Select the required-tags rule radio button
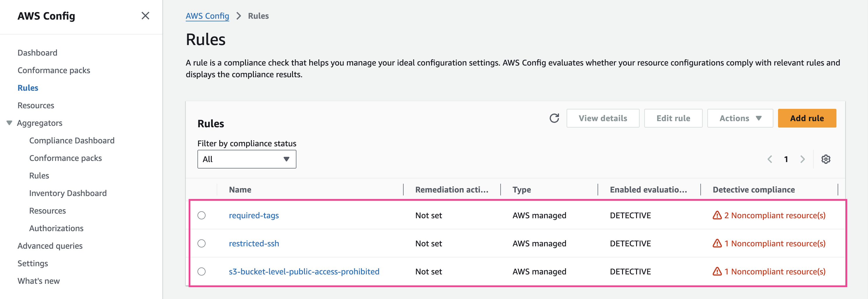The image size is (868, 299). point(202,215)
